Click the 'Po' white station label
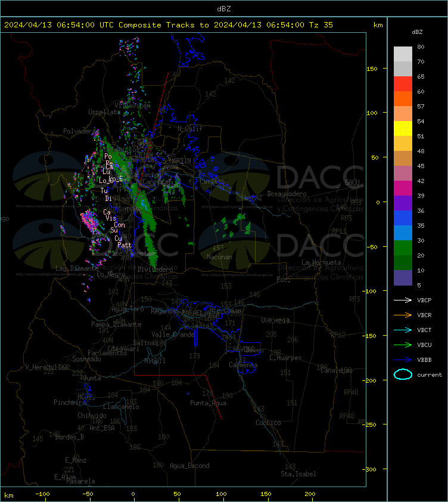448x502 pixels. pos(108,156)
